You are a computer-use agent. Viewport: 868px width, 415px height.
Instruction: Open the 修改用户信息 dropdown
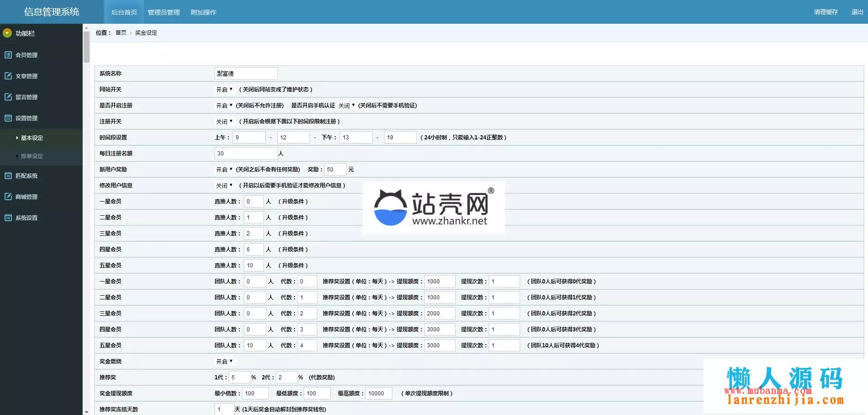coord(224,186)
